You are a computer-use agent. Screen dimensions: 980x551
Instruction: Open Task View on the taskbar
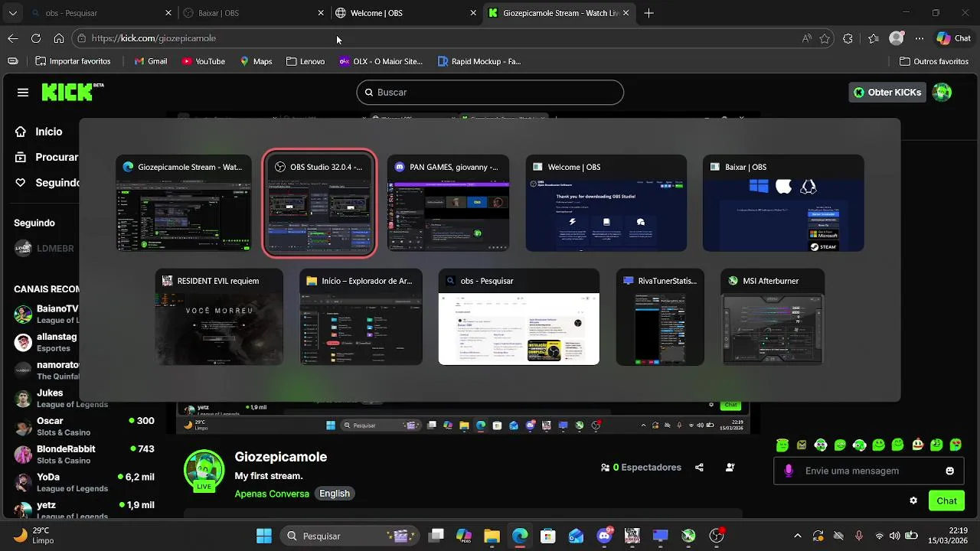point(436,536)
